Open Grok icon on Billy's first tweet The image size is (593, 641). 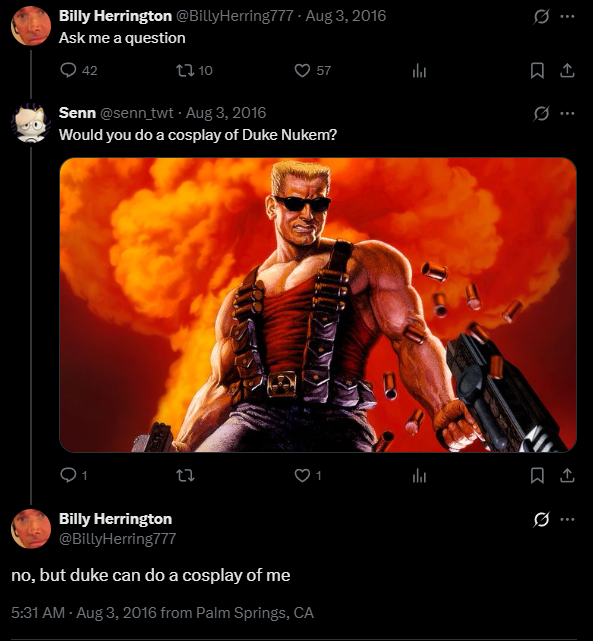point(541,17)
